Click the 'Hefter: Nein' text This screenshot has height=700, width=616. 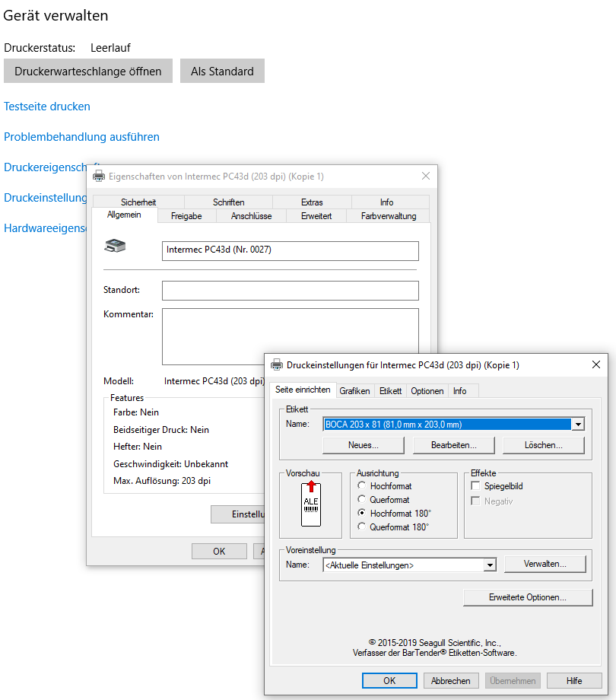click(138, 447)
